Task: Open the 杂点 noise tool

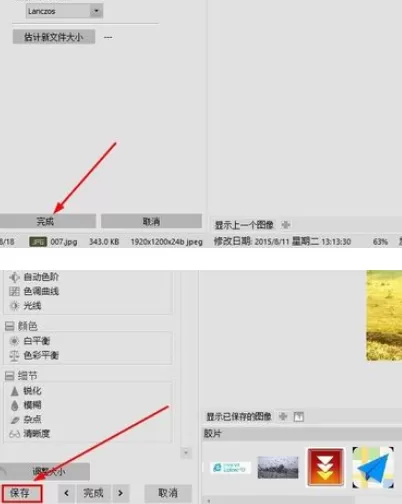Action: pos(25,419)
